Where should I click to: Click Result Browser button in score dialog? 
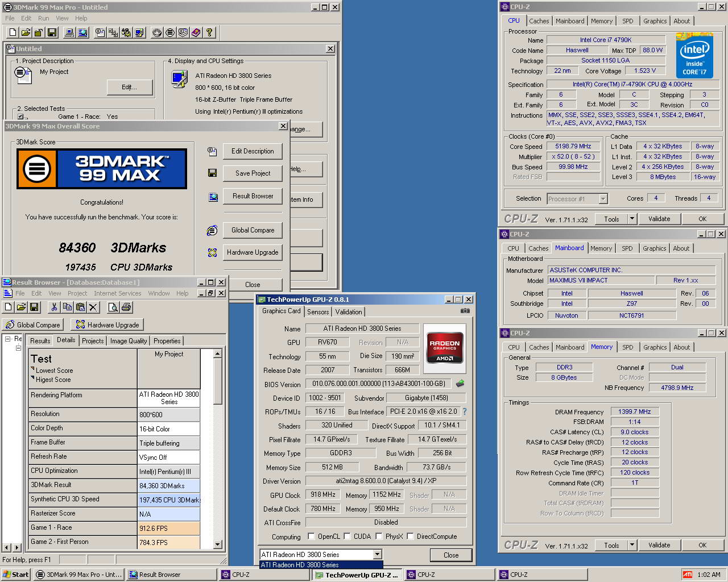click(x=253, y=196)
